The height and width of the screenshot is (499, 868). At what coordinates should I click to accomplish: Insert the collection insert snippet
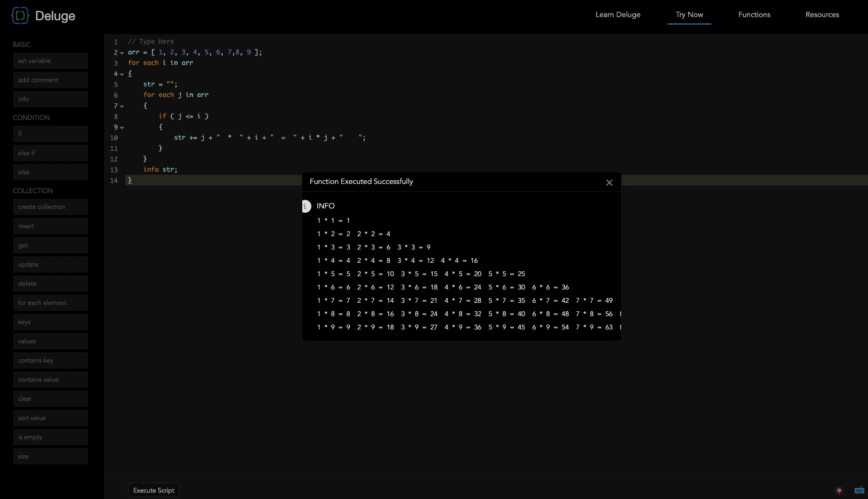point(51,226)
